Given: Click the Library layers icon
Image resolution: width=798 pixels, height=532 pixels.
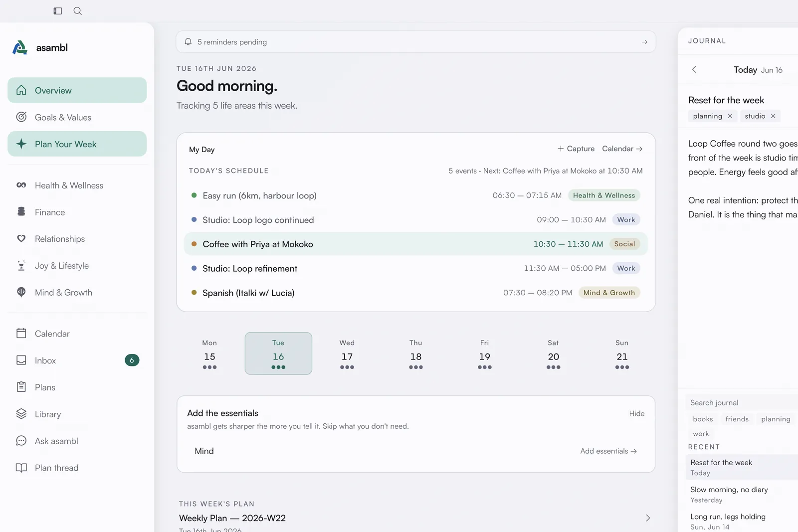Looking at the screenshot, I should tap(21, 414).
